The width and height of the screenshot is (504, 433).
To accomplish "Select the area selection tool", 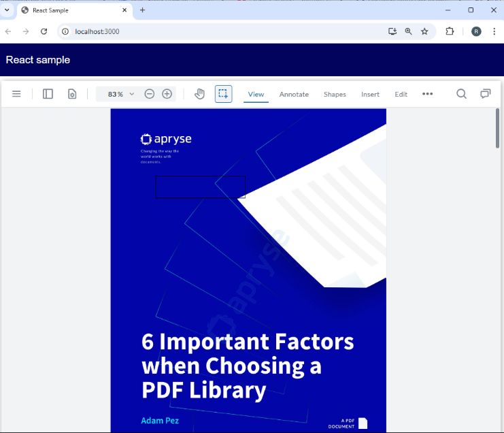I will (x=223, y=94).
